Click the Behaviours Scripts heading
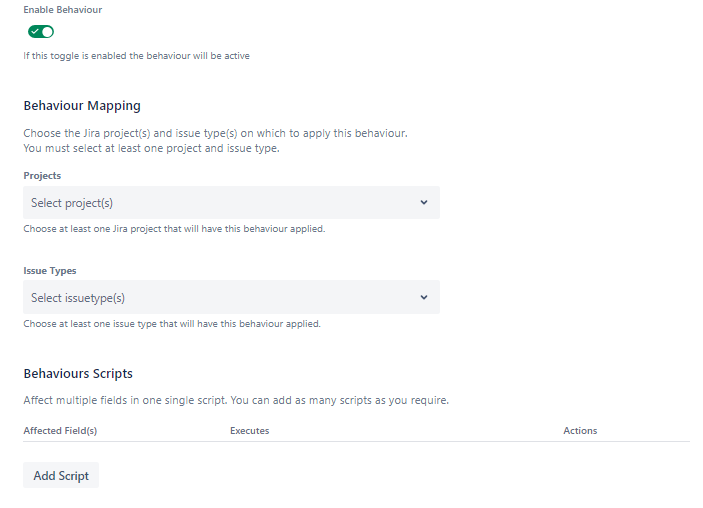Viewport: 703px width, 508px height. coord(78,374)
